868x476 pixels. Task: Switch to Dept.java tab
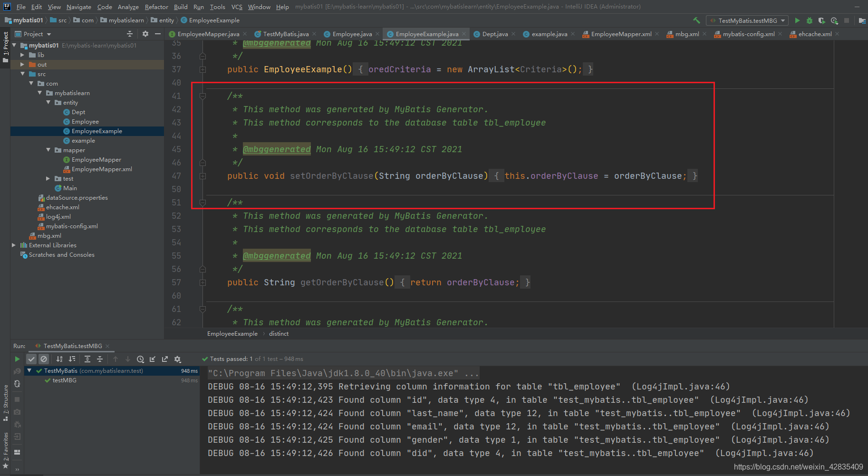[x=495, y=34]
